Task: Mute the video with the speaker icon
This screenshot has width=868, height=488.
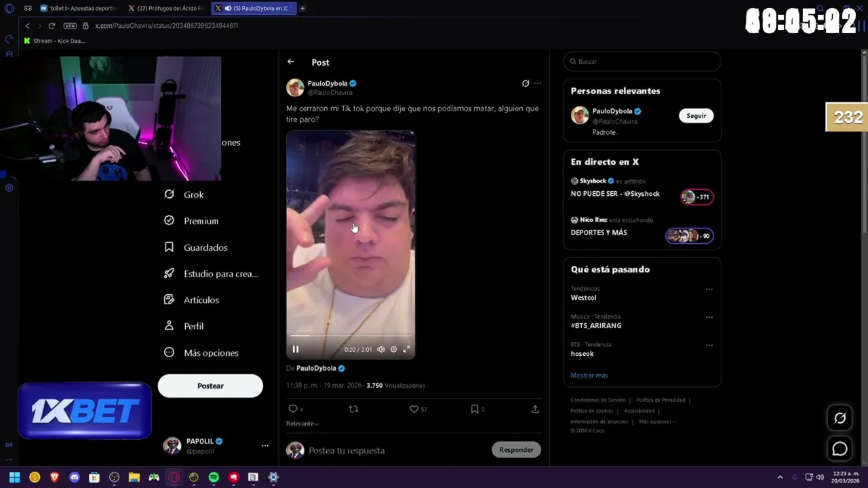Action: (381, 349)
